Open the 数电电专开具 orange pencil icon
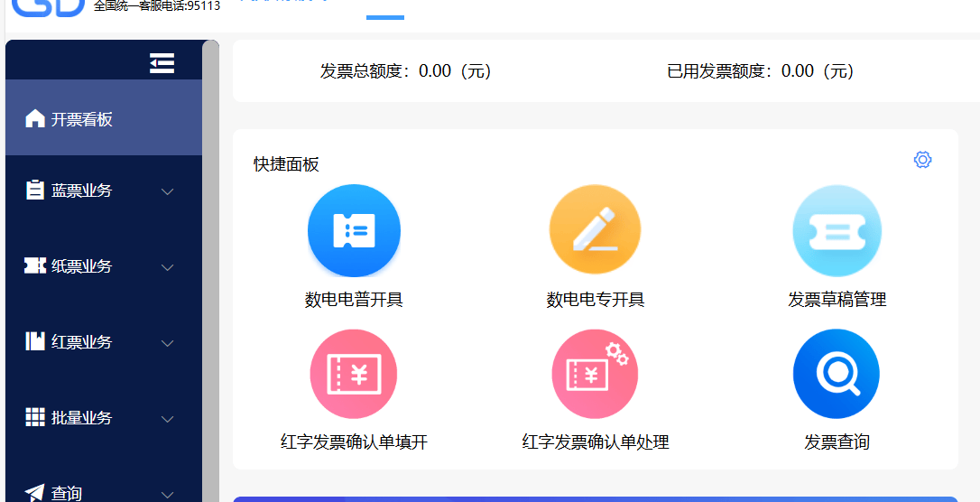The width and height of the screenshot is (980, 502). (x=595, y=230)
